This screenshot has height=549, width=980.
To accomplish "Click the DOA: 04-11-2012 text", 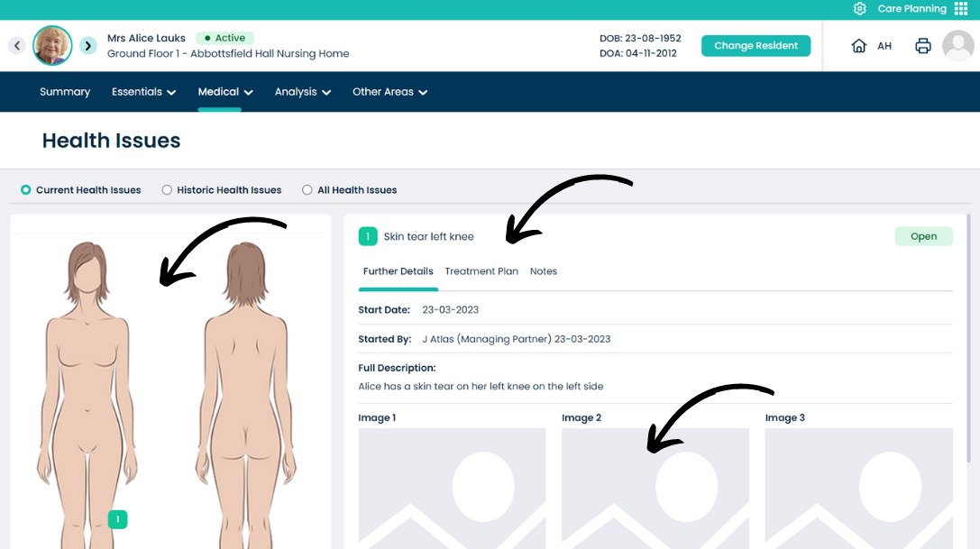I will click(x=638, y=53).
